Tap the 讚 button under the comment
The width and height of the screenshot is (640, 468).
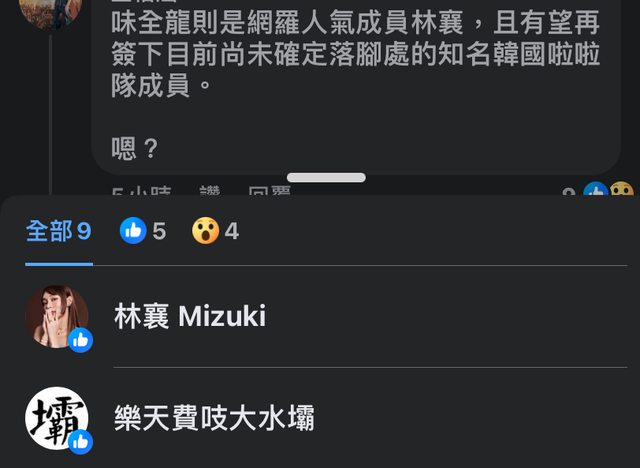pos(210,191)
